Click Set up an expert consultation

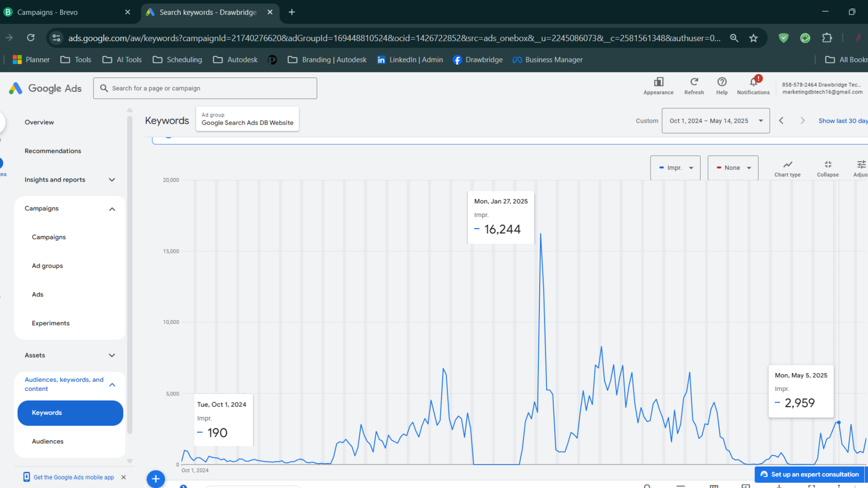tap(809, 474)
